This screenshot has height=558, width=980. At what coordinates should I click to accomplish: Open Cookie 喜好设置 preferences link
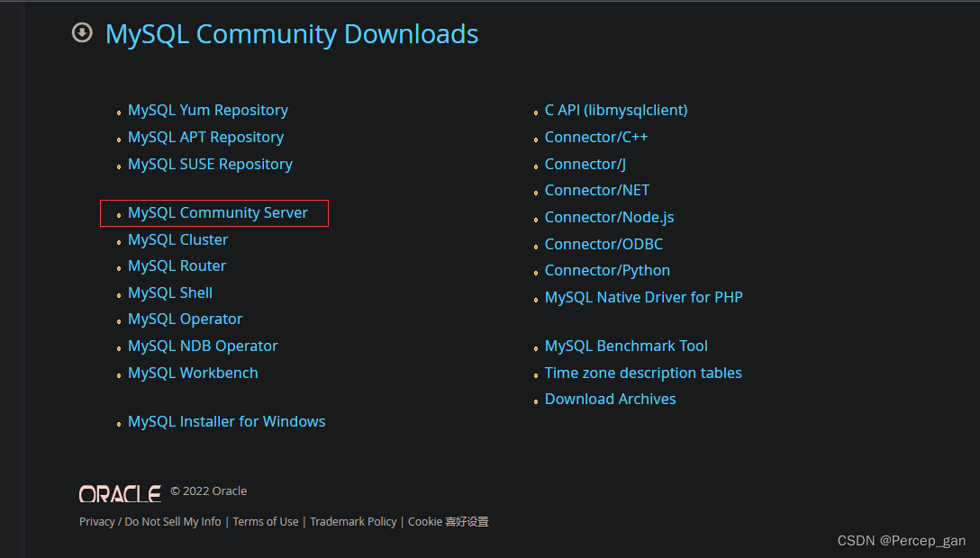coord(449,522)
